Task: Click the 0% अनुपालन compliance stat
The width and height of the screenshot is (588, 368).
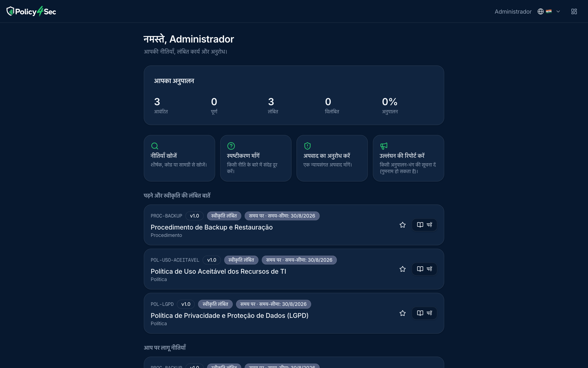Action: click(x=390, y=105)
